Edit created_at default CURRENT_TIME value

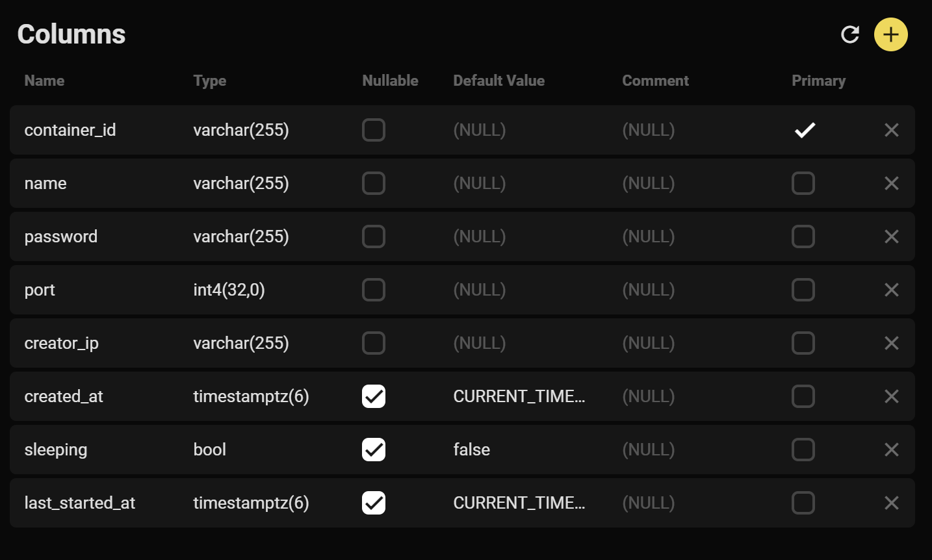[519, 396]
